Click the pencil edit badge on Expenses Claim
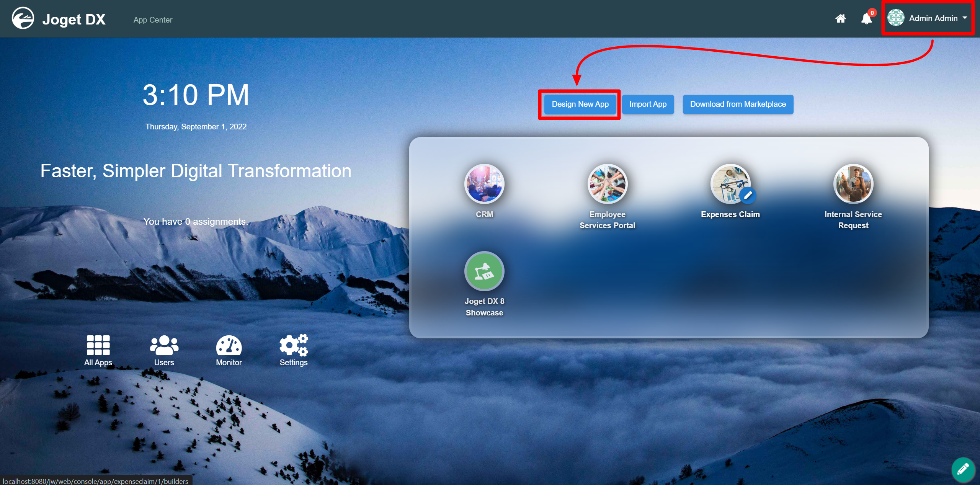This screenshot has width=980, height=485. pyautogui.click(x=748, y=196)
